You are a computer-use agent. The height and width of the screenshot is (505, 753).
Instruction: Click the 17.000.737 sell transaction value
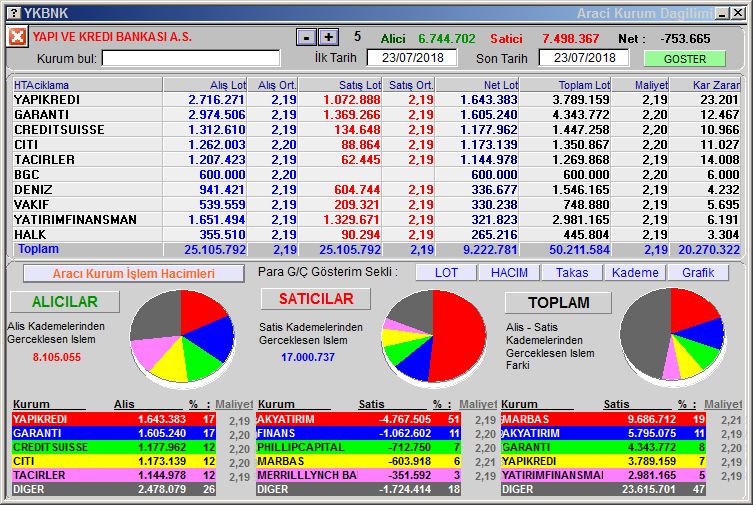308,357
